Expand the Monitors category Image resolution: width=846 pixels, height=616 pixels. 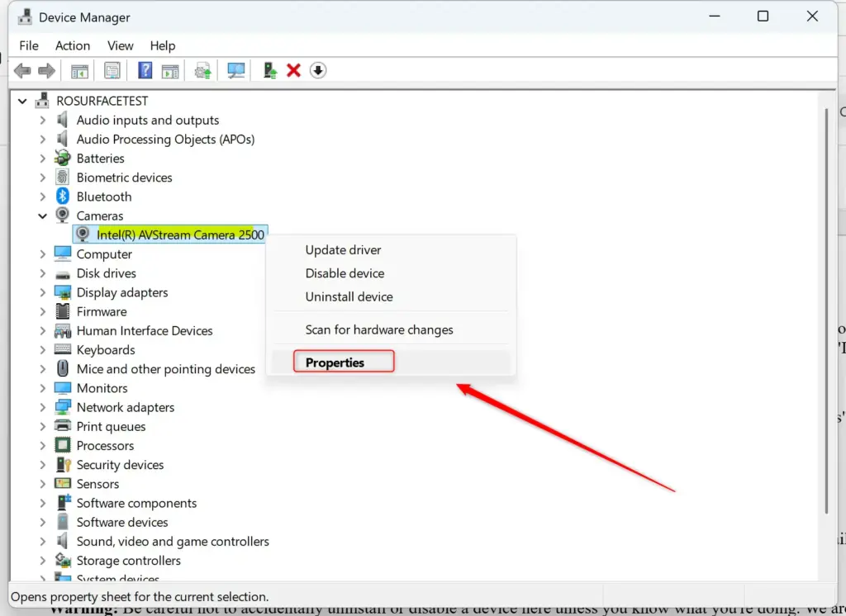click(x=43, y=388)
